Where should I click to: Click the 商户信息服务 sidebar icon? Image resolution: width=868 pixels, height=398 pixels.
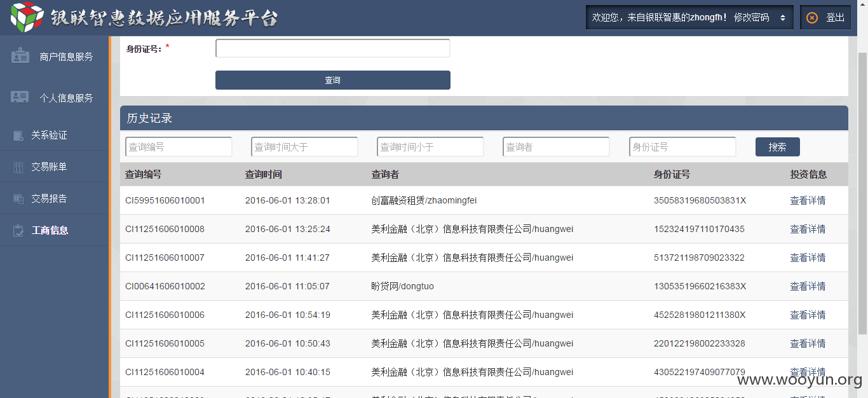tap(20, 56)
